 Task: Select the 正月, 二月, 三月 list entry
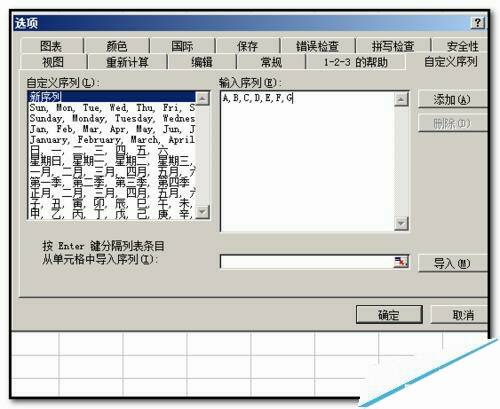coord(112,193)
